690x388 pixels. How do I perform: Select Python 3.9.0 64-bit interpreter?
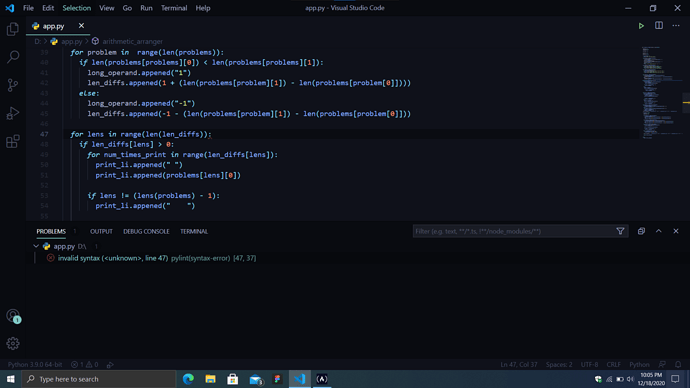(35, 364)
